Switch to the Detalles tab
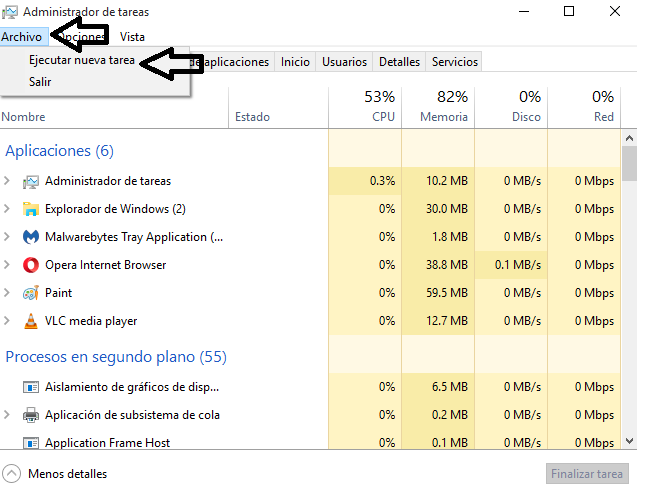The width and height of the screenshot is (645, 499). [399, 62]
